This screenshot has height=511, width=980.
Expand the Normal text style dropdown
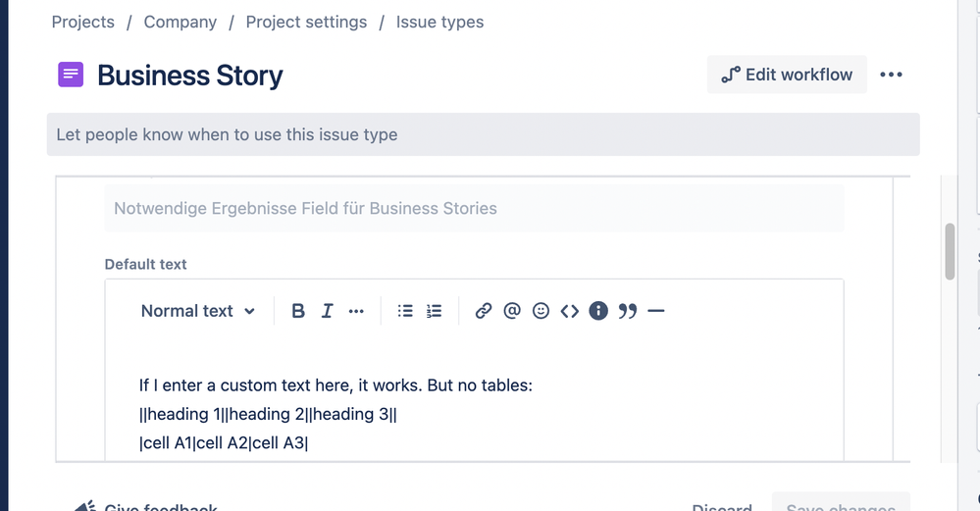(x=197, y=311)
